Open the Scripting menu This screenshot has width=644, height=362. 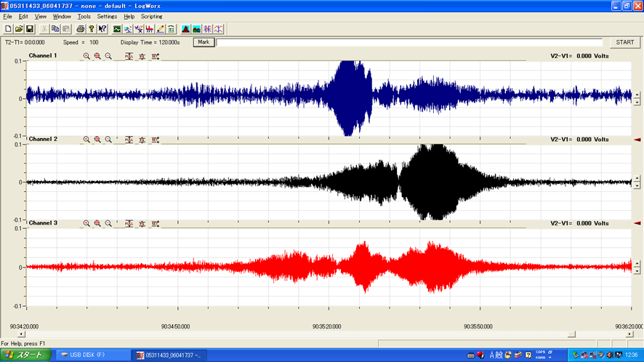pyautogui.click(x=151, y=16)
